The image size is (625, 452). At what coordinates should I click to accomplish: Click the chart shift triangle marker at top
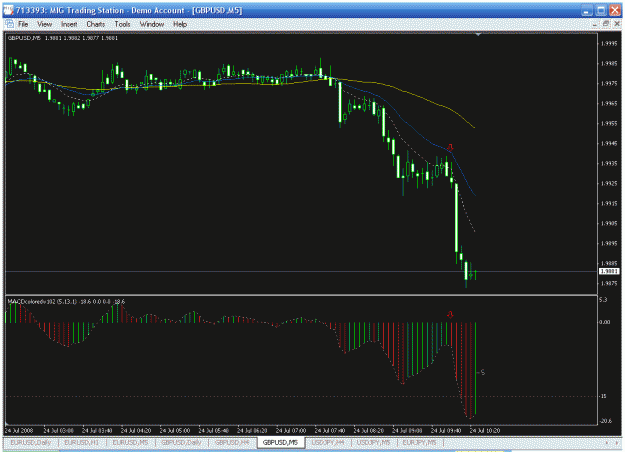point(478,35)
